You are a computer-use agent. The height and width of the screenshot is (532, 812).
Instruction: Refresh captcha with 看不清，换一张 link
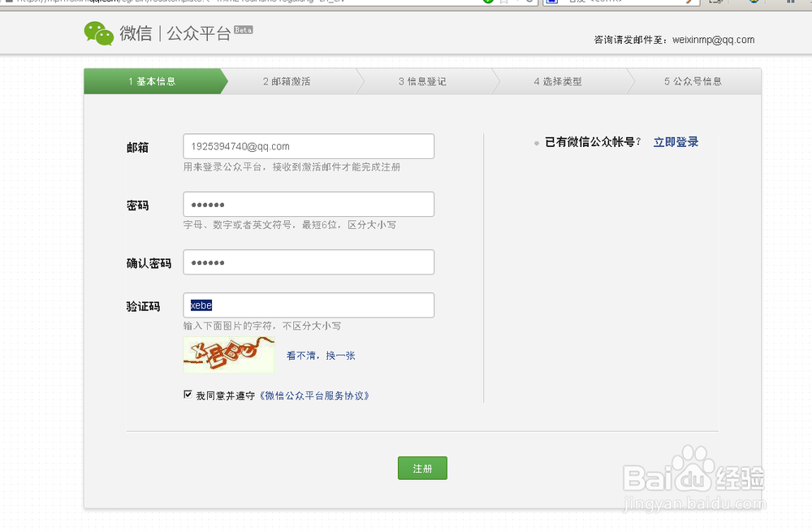323,356
